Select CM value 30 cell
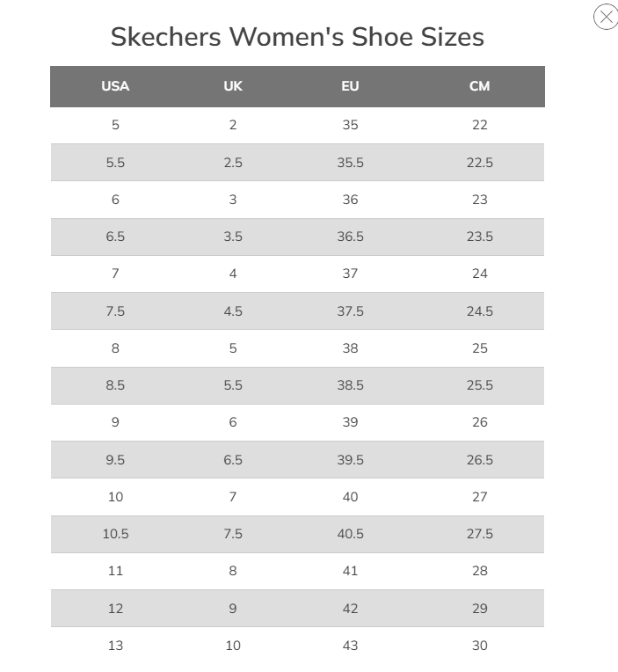Image resolution: width=618 pixels, height=672 pixels. (480, 646)
